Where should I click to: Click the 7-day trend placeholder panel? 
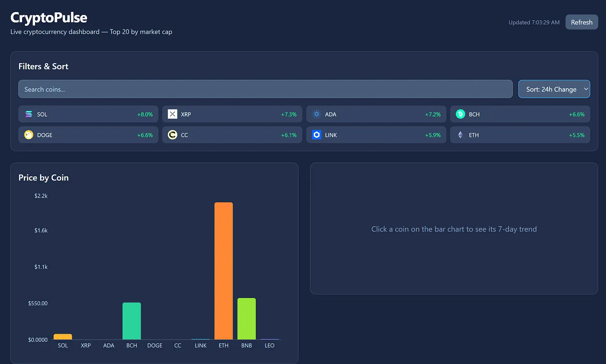click(454, 229)
